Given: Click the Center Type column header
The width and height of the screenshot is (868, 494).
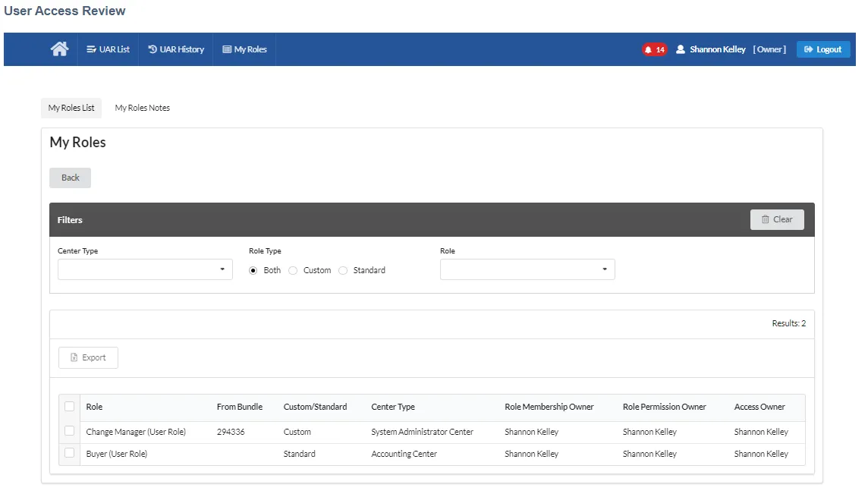Looking at the screenshot, I should pos(393,407).
